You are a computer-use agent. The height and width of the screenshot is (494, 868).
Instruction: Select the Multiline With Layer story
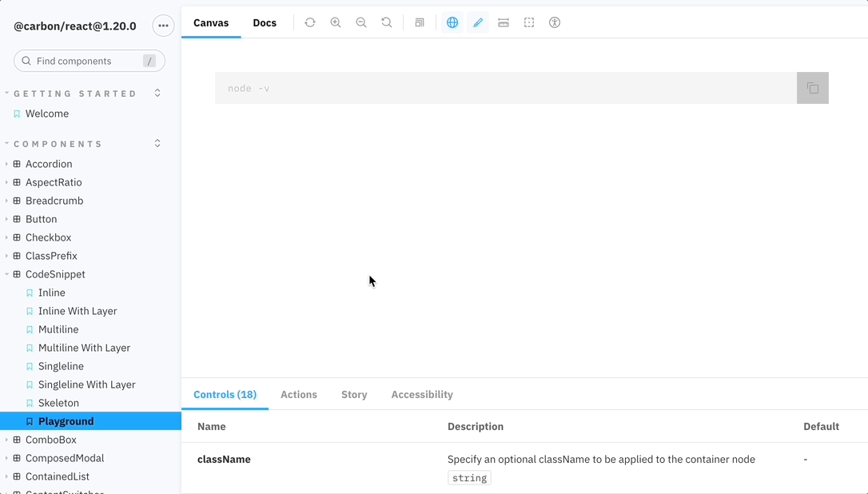point(84,348)
